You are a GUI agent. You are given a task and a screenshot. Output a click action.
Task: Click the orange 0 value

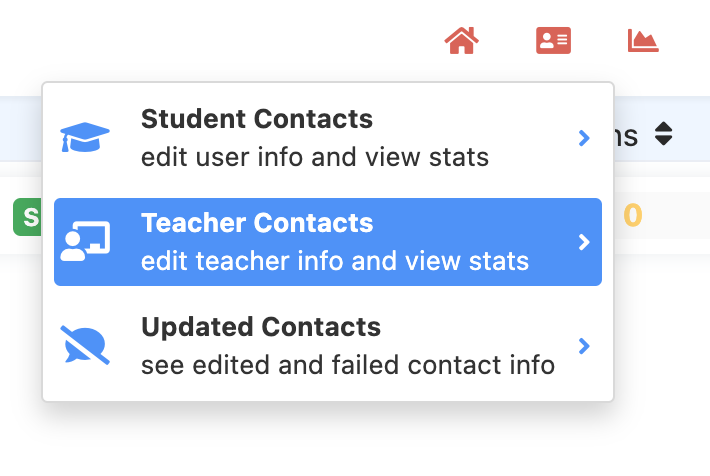tap(632, 216)
